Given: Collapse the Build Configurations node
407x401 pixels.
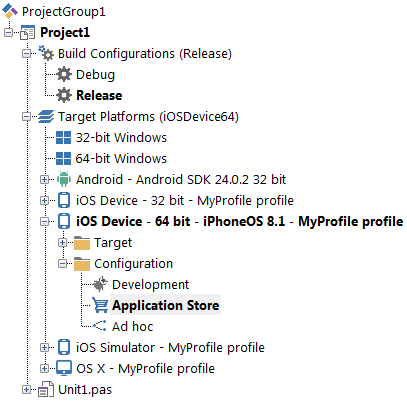Looking at the screenshot, I should (26, 53).
